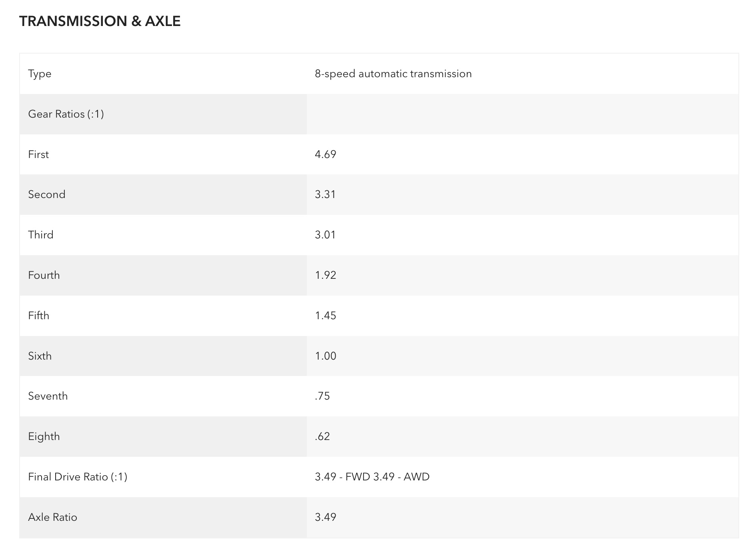Click the Eighth gear label

coord(44,436)
